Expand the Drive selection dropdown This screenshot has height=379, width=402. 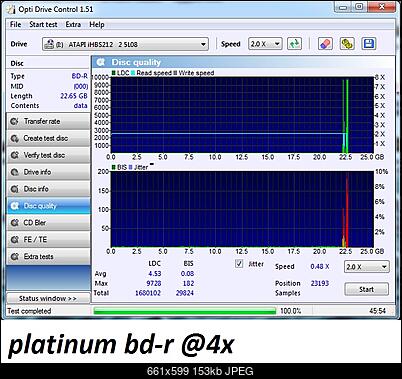click(x=203, y=44)
